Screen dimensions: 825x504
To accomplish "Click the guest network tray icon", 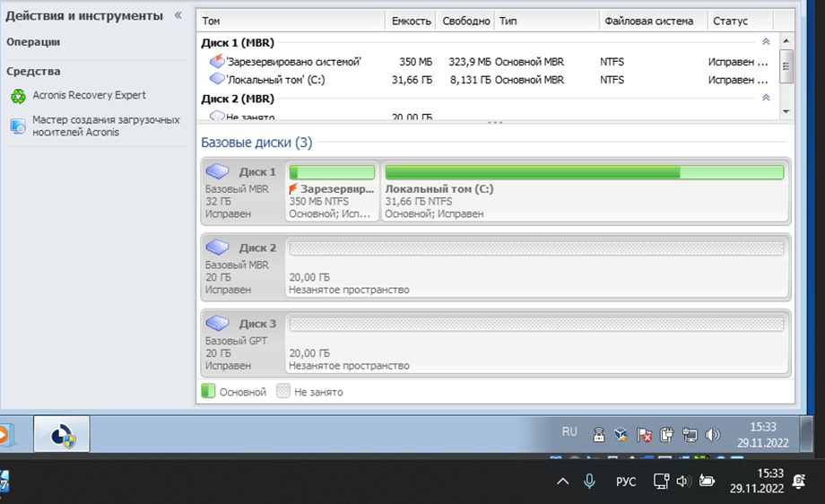I will [690, 435].
